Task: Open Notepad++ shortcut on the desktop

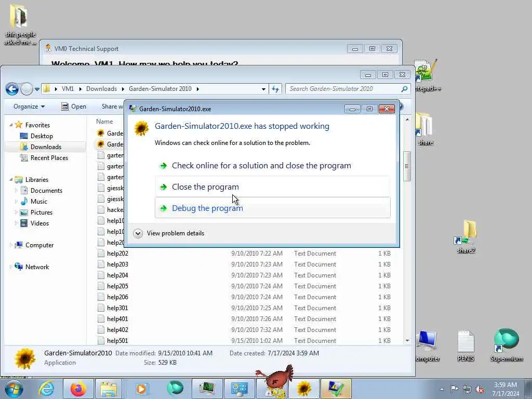Action: (425, 75)
